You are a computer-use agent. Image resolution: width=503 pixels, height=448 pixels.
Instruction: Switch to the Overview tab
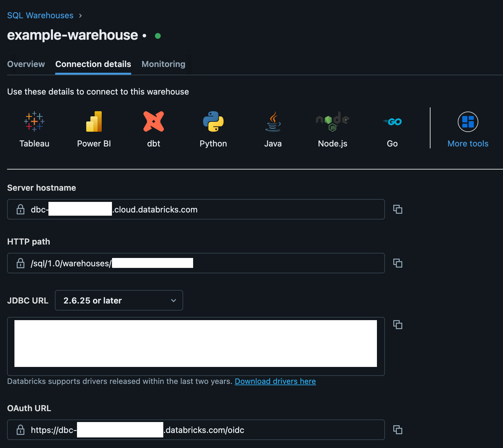click(x=26, y=64)
